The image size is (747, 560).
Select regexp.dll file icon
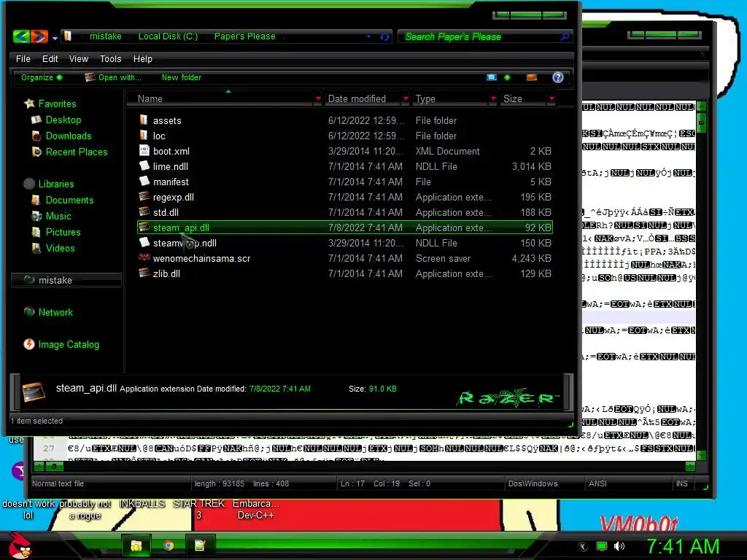pyautogui.click(x=144, y=196)
